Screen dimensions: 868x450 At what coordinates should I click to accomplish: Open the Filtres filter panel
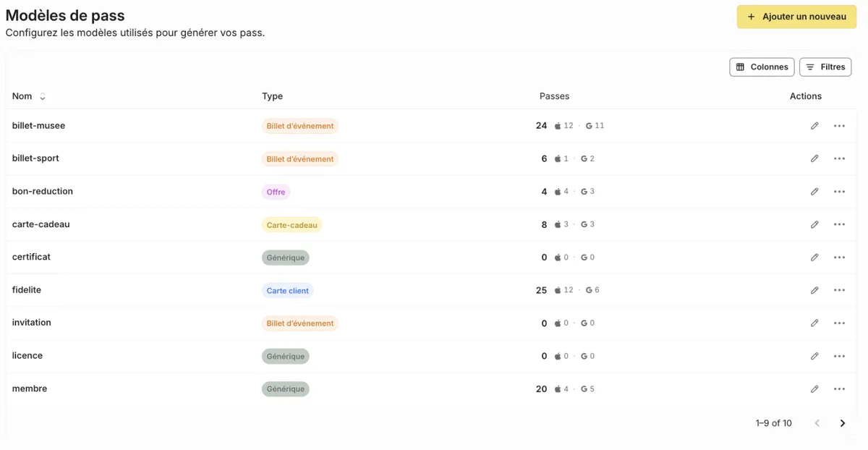825,67
